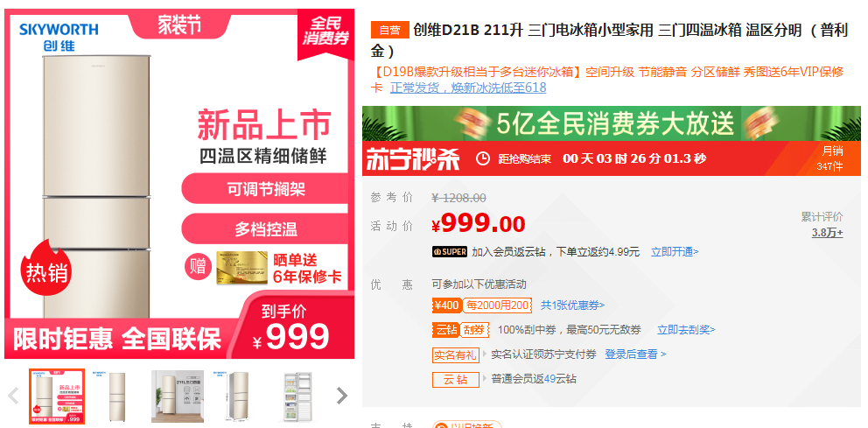Click the ¥400 每2000用200 coupon tag

[x=482, y=305]
